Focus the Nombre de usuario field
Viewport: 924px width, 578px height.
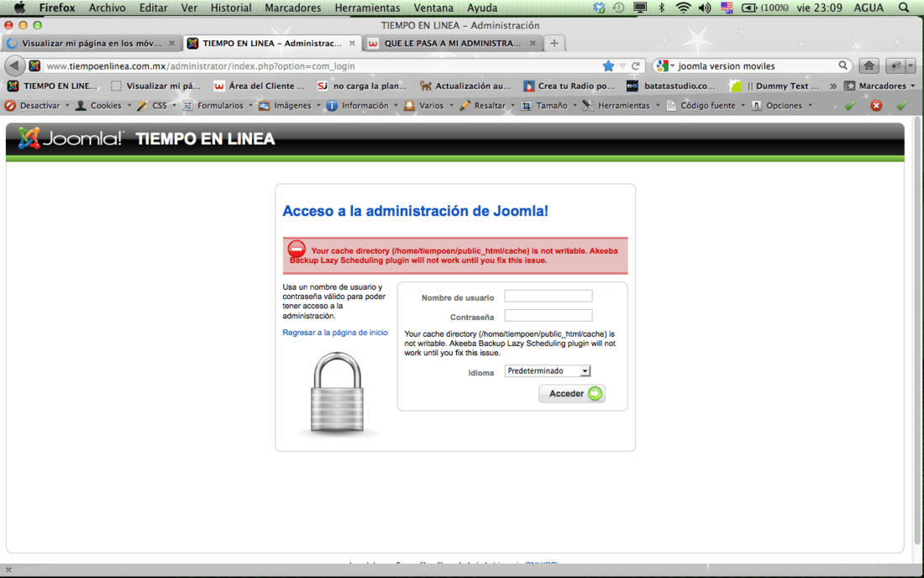click(x=548, y=297)
